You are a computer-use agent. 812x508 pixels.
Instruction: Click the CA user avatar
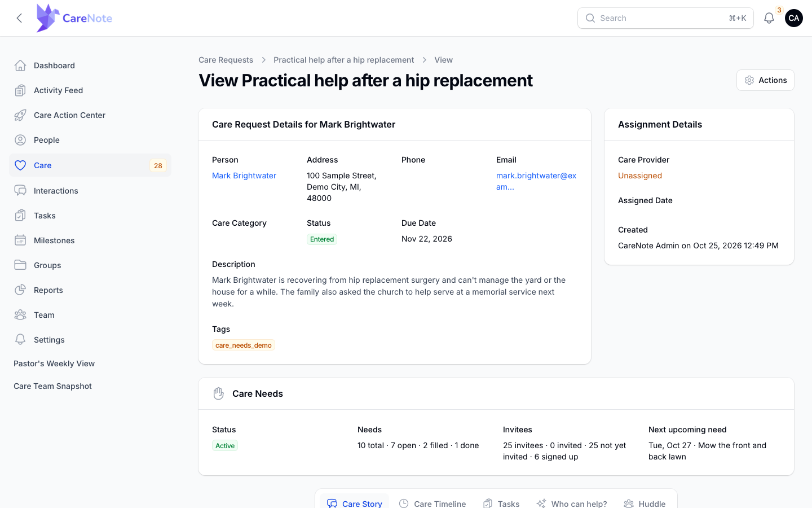pyautogui.click(x=794, y=18)
